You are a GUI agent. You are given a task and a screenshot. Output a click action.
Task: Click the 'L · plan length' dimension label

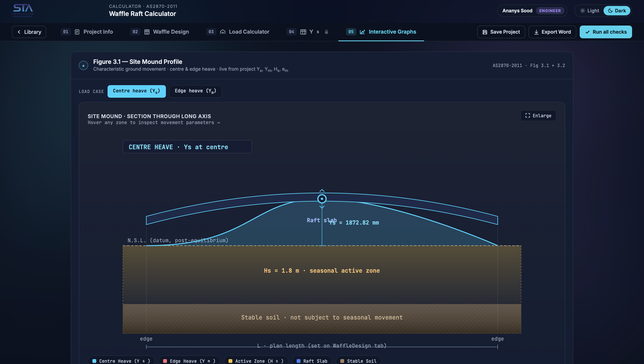(x=322, y=346)
